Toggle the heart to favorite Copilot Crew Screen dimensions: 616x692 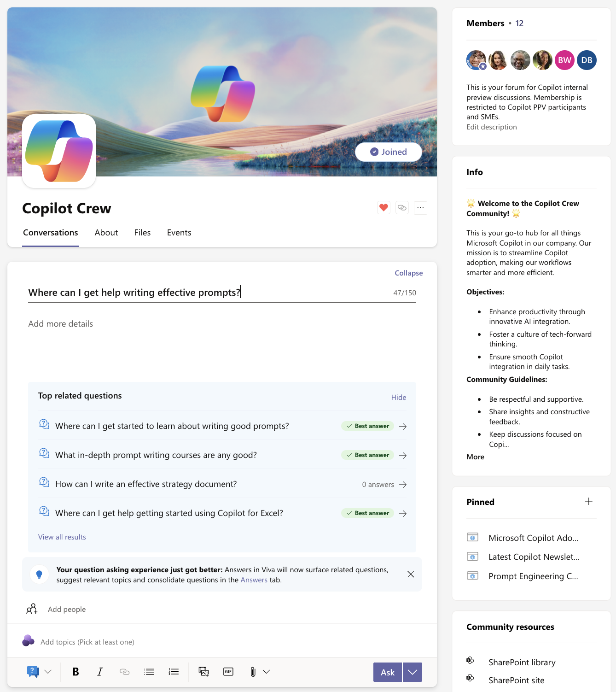pyautogui.click(x=383, y=208)
